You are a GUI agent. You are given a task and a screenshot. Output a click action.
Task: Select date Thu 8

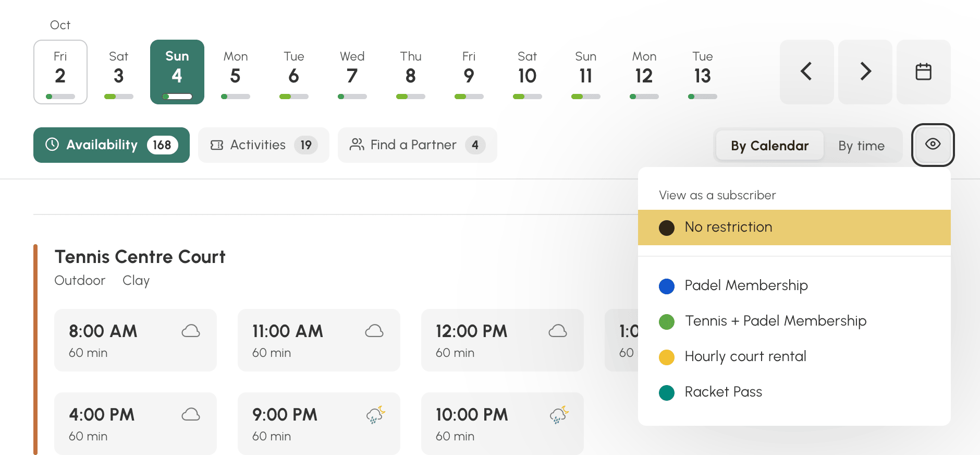point(411,72)
